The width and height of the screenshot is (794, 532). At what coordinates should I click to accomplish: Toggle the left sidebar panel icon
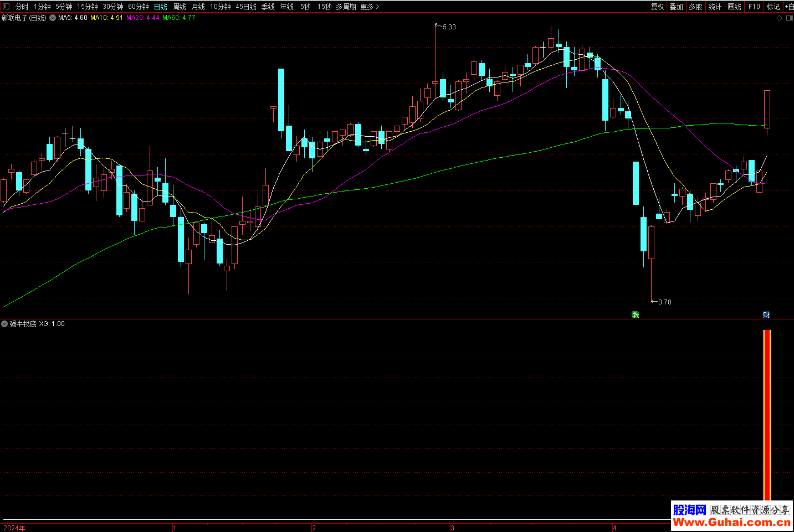click(x=6, y=7)
